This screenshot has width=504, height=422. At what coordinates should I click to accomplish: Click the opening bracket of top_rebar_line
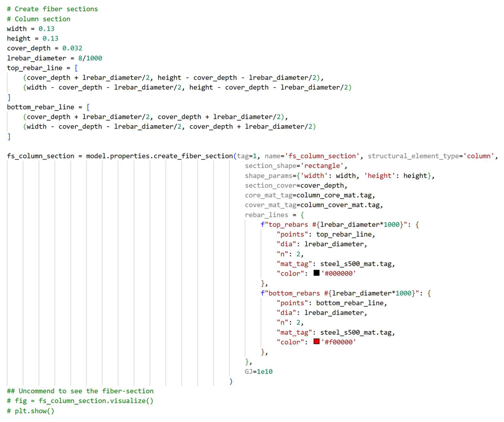coord(76,68)
